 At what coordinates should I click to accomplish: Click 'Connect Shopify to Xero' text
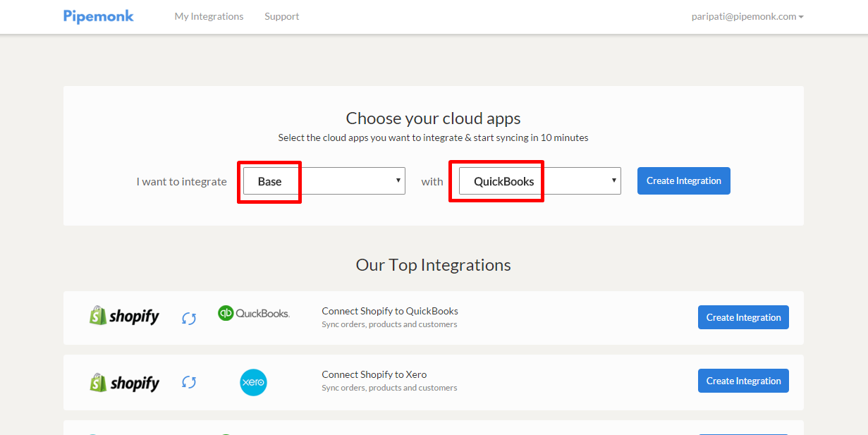[374, 374]
